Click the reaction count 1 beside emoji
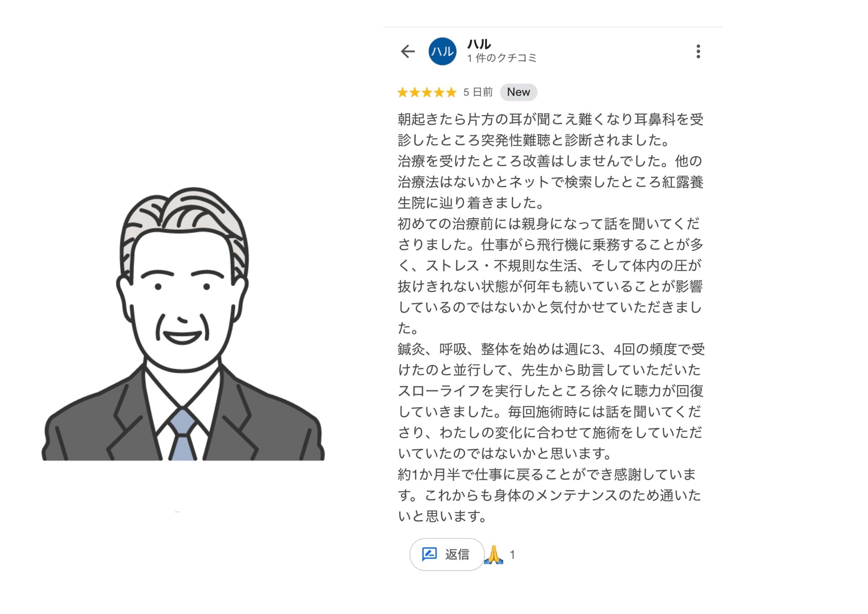This screenshot has width=868, height=614. point(512,555)
